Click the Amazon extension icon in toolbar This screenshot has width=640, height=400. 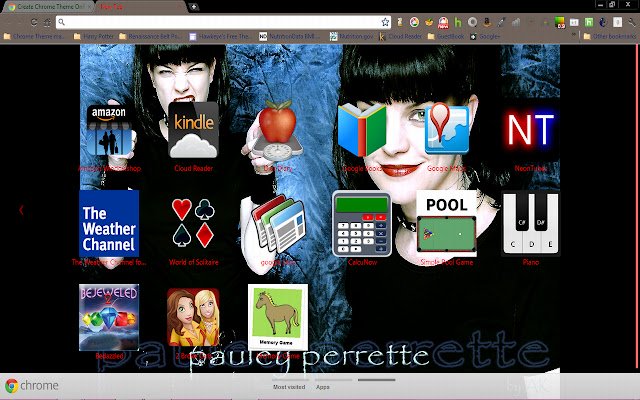[487, 22]
